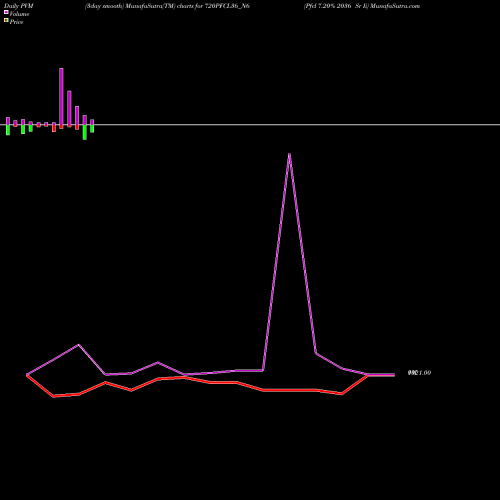Click the price value label near line end
This screenshot has height=500, width=500.
pos(419,373)
